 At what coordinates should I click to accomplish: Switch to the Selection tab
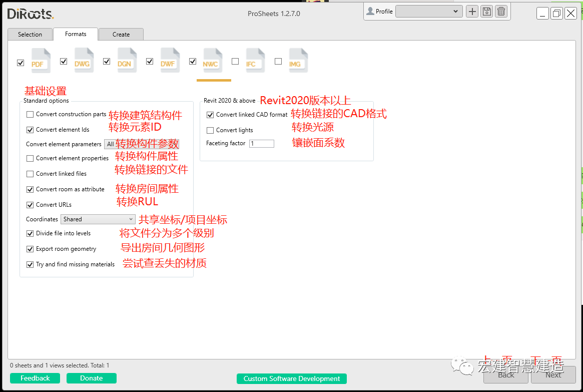30,34
